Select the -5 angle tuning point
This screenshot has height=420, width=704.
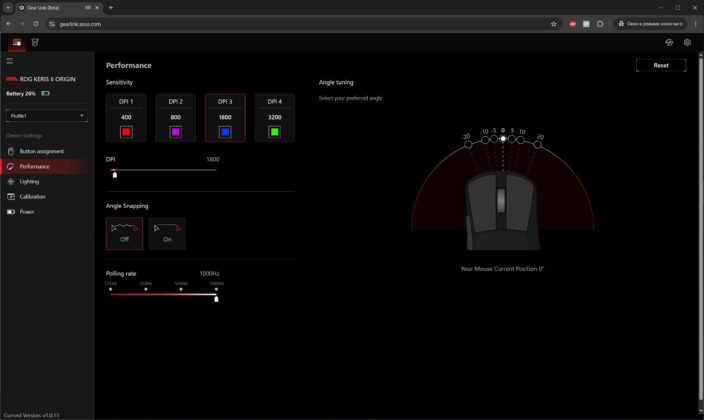point(494,139)
